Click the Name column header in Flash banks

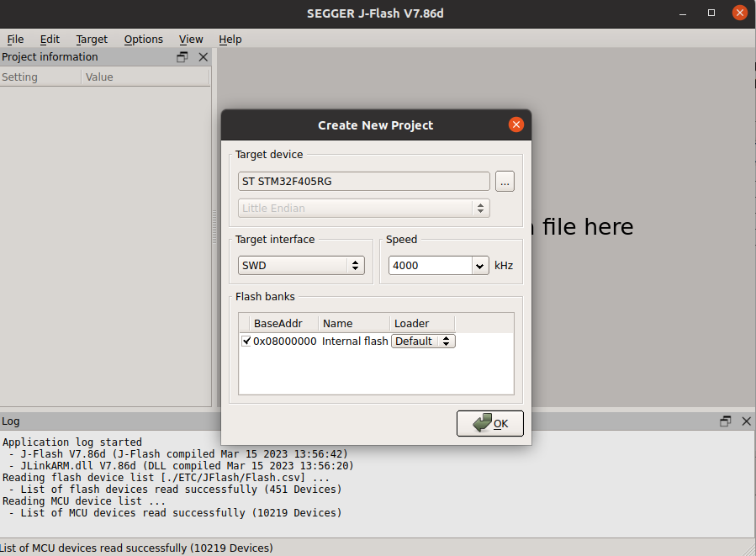pyautogui.click(x=354, y=324)
